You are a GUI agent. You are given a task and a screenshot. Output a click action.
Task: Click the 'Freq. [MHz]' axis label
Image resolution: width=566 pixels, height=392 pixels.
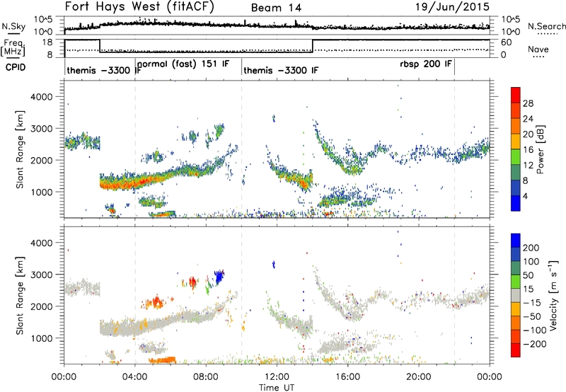point(13,47)
